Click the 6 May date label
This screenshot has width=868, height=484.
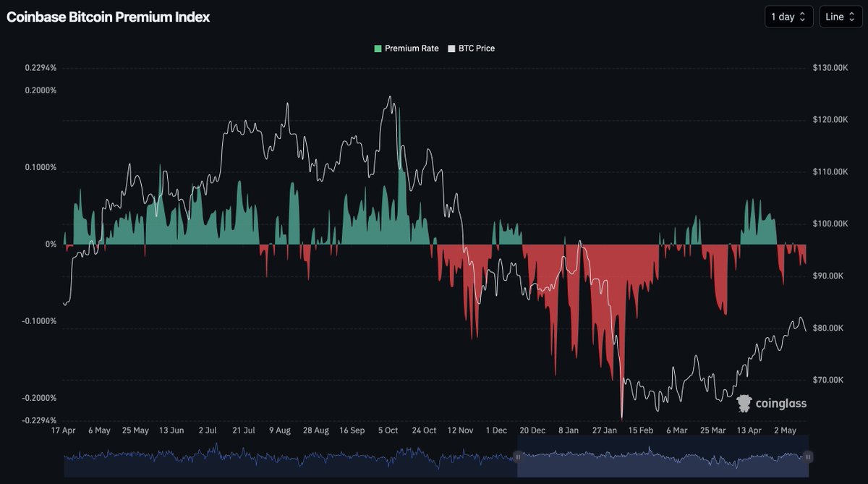click(99, 430)
